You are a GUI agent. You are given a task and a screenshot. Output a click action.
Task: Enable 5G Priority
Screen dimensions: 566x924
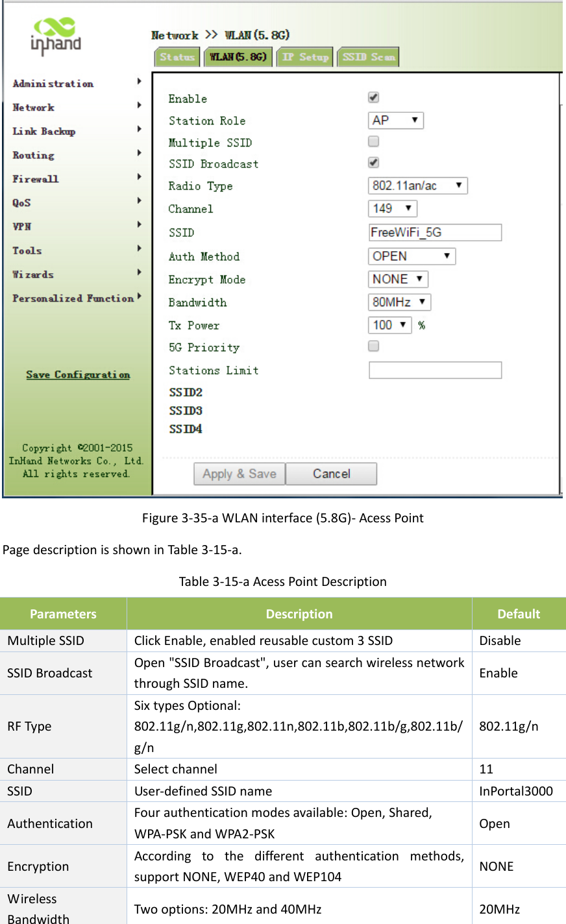pos(373,346)
